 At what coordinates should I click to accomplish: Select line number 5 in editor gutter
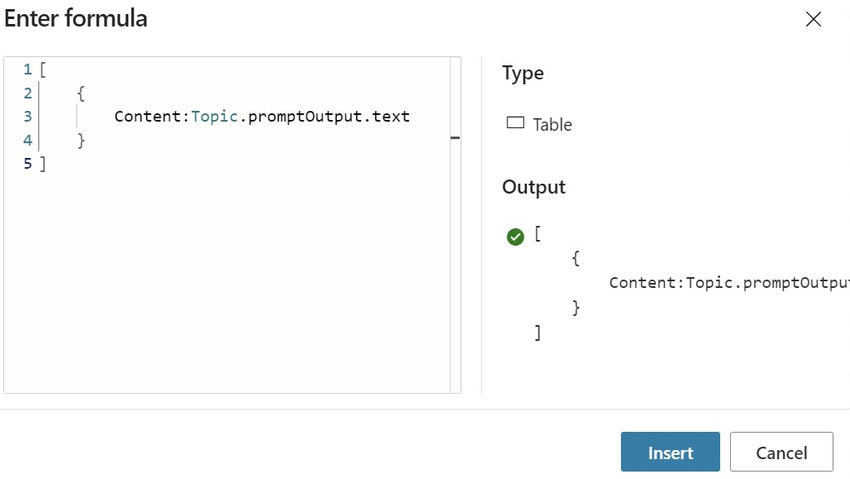tap(27, 162)
